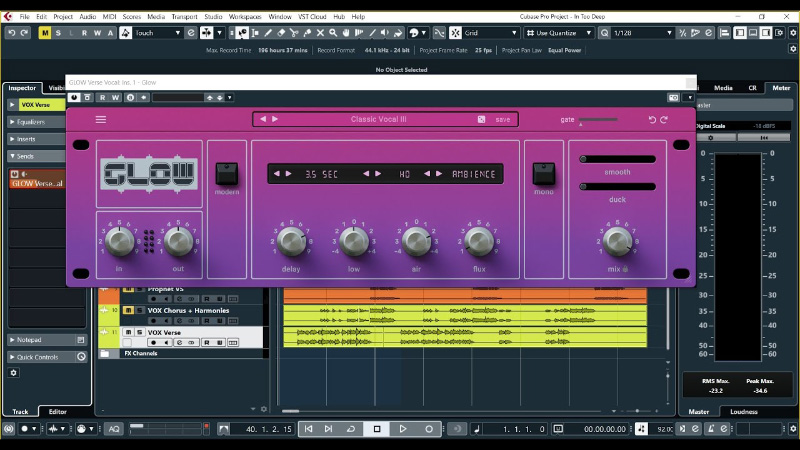Enable Write automation in plugin window

[115, 97]
